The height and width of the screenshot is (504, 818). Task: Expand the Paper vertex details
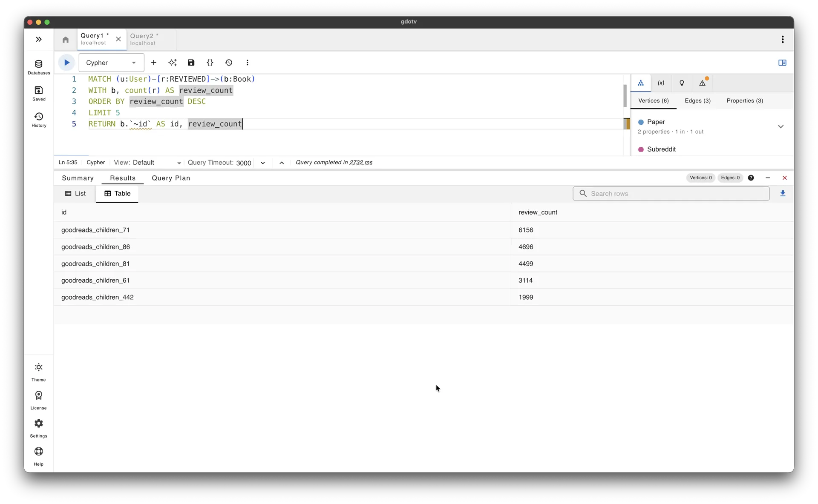click(x=781, y=126)
